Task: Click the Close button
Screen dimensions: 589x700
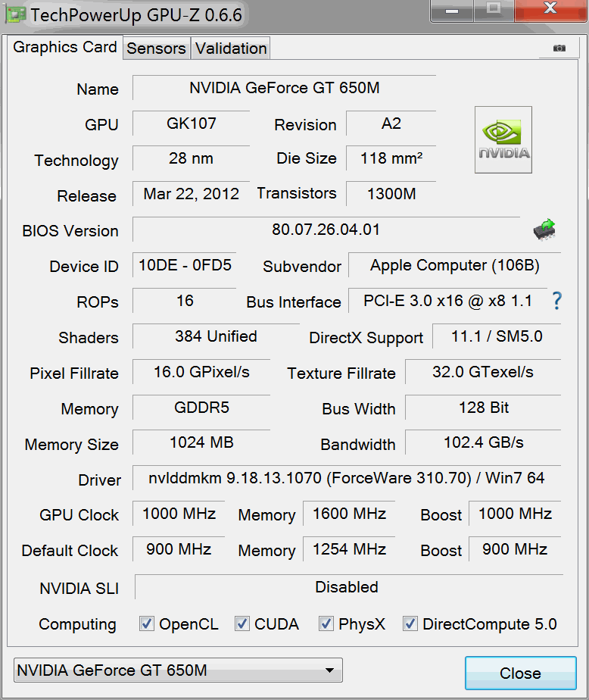Action: (x=520, y=673)
